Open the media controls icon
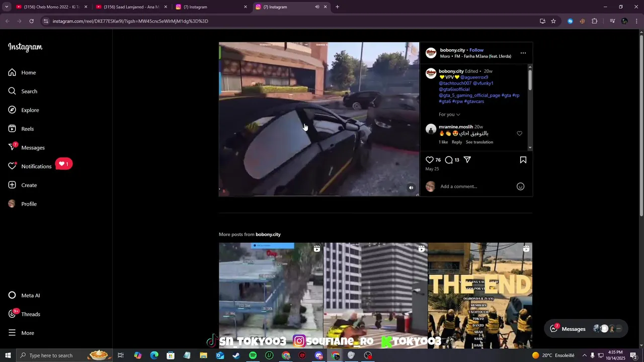Screen dimensions: 644x362 click(612, 21)
